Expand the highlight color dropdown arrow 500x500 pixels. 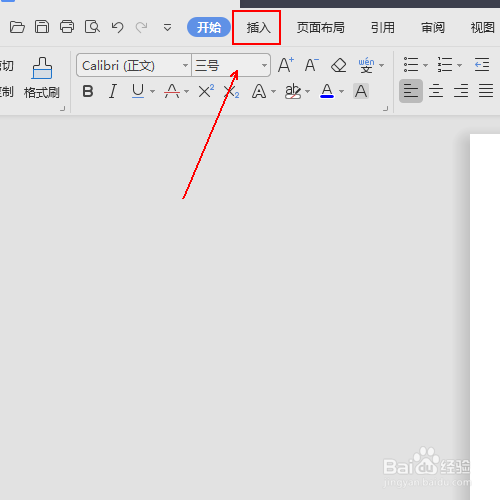pos(308,91)
